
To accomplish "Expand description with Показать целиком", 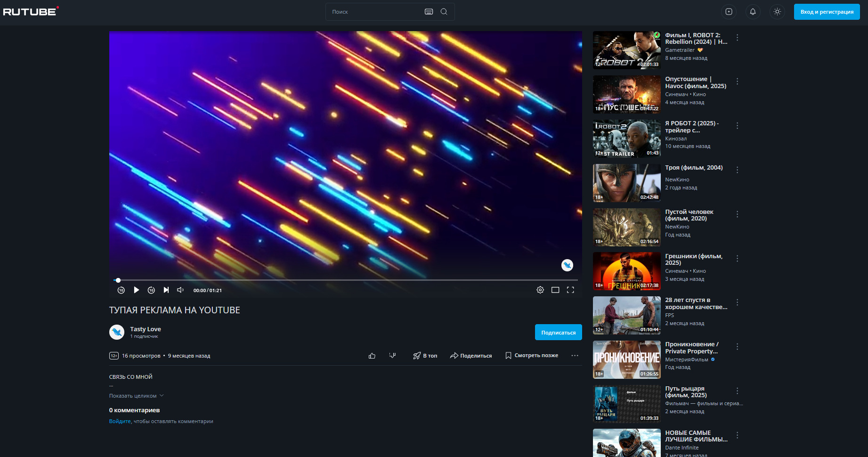I will pos(136,396).
